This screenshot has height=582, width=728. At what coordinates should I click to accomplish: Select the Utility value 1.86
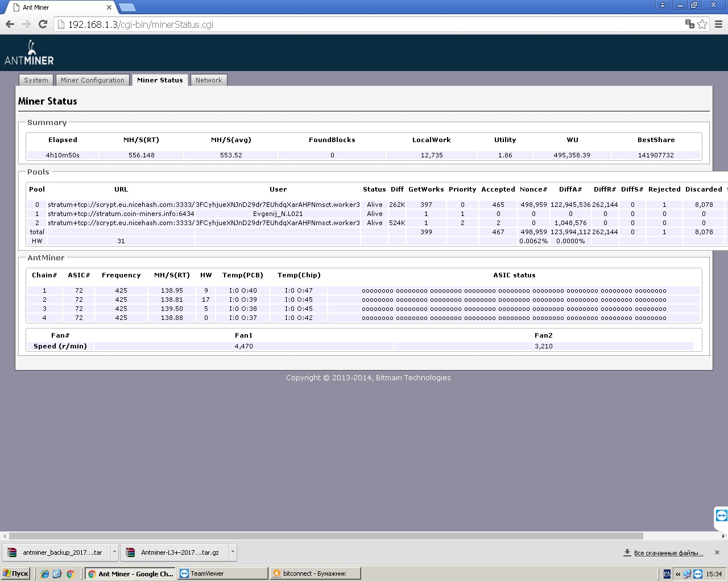click(x=505, y=155)
